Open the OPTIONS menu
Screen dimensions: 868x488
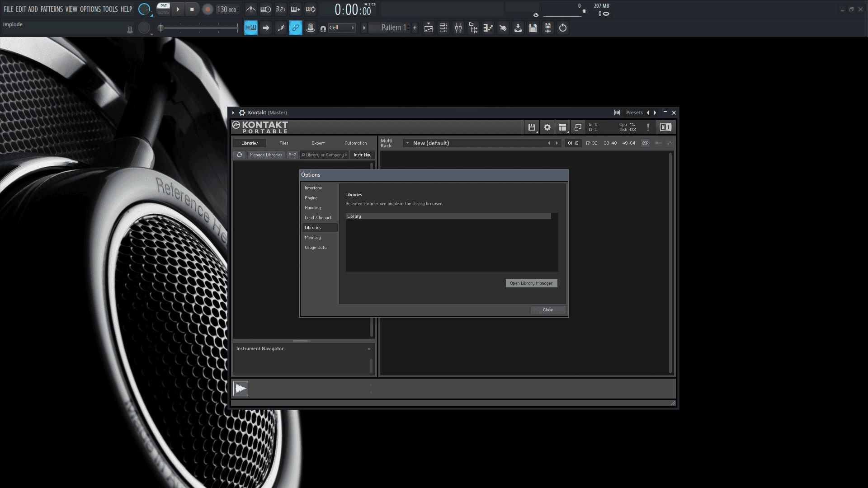pos(90,9)
